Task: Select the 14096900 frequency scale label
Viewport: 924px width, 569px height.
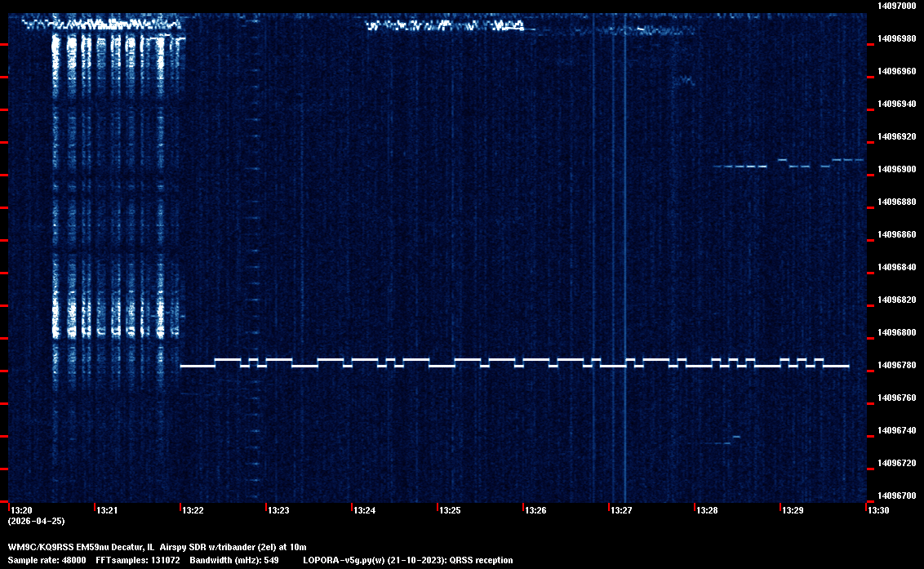Action: coord(895,169)
